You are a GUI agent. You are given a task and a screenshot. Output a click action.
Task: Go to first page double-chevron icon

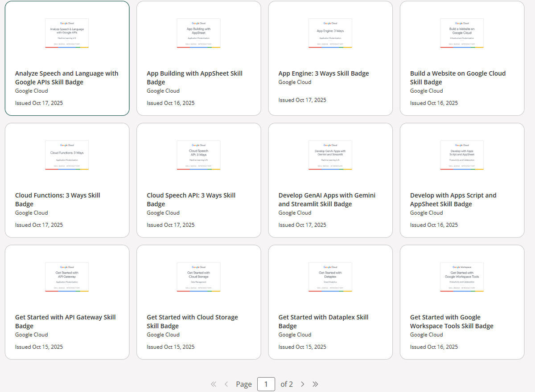pos(213,384)
